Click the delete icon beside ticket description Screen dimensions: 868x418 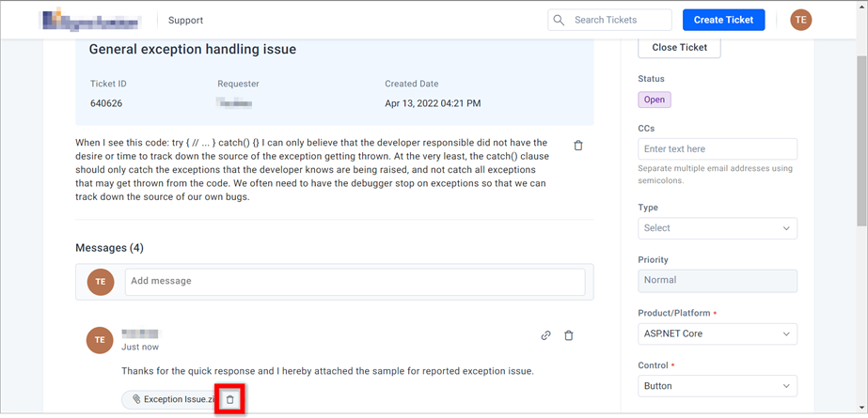[x=578, y=146]
